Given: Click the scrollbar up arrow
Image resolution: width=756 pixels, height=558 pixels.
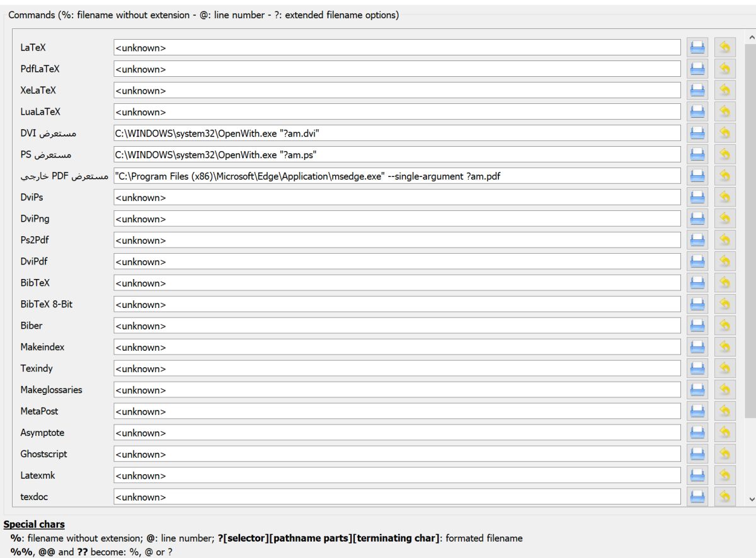Looking at the screenshot, I should click(750, 38).
